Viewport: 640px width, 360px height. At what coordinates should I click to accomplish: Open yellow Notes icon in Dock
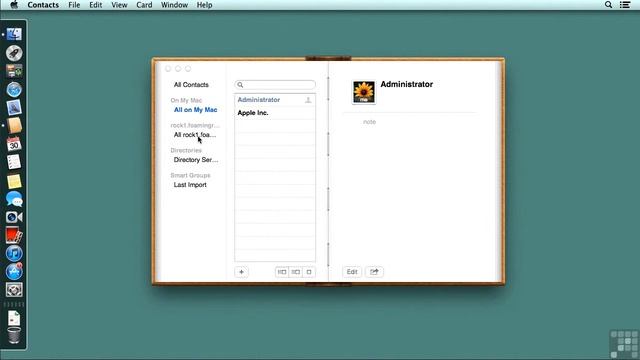point(14,181)
